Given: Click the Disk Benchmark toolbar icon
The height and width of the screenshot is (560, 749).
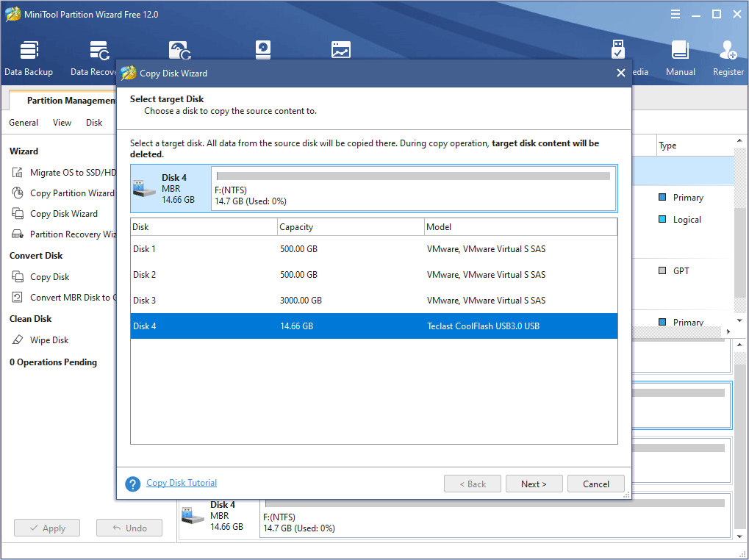Looking at the screenshot, I should click(x=263, y=50).
